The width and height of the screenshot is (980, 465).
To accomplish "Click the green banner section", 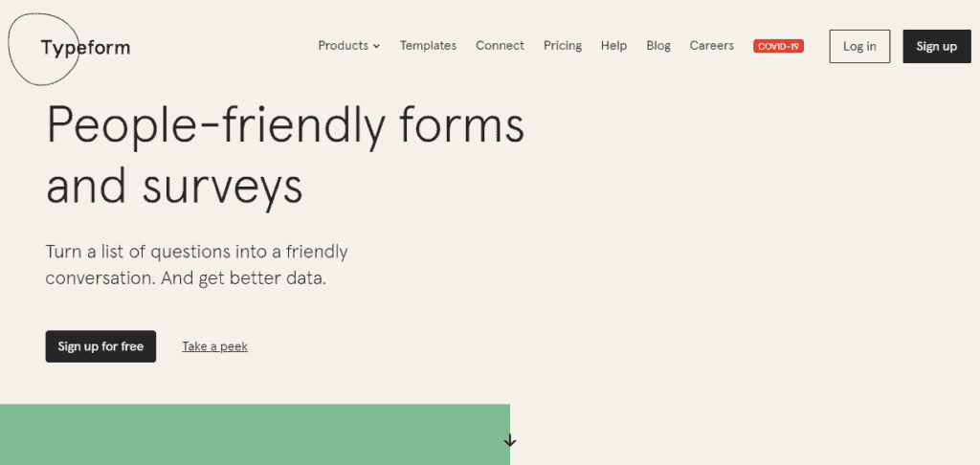I will point(255,434).
